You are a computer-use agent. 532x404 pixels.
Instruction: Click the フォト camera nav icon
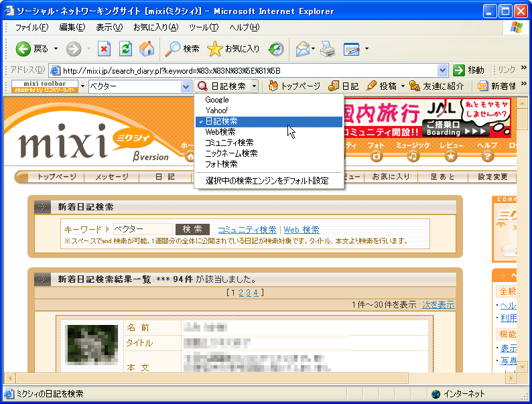pos(376,156)
